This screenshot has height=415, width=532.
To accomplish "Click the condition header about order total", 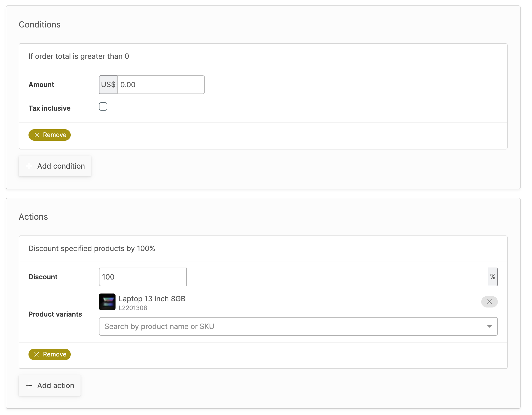I will (x=78, y=56).
